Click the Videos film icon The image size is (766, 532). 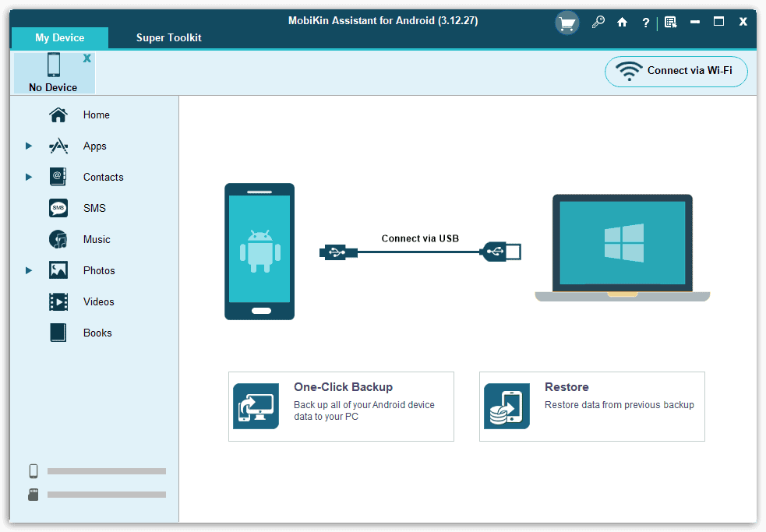tap(58, 301)
